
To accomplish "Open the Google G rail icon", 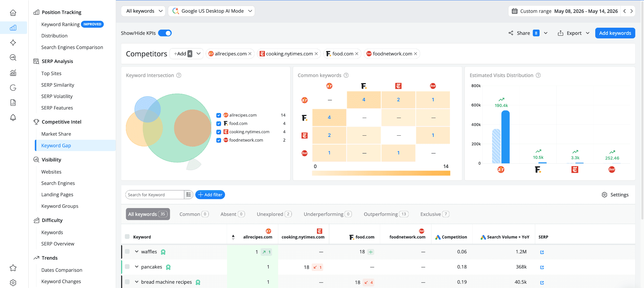I will [x=13, y=88].
